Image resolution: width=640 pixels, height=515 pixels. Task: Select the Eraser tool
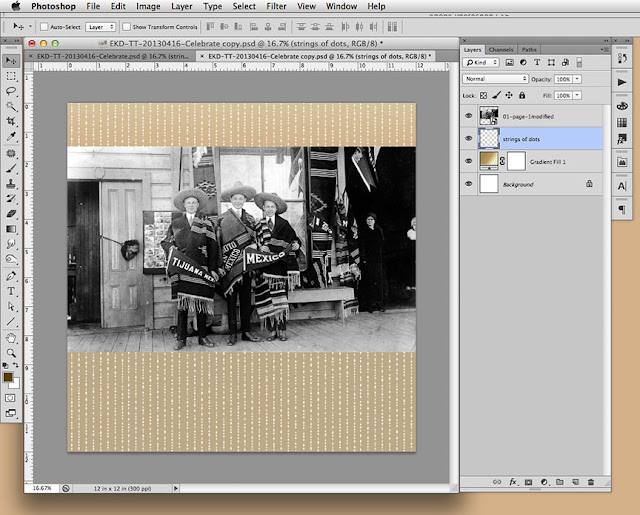(x=11, y=213)
